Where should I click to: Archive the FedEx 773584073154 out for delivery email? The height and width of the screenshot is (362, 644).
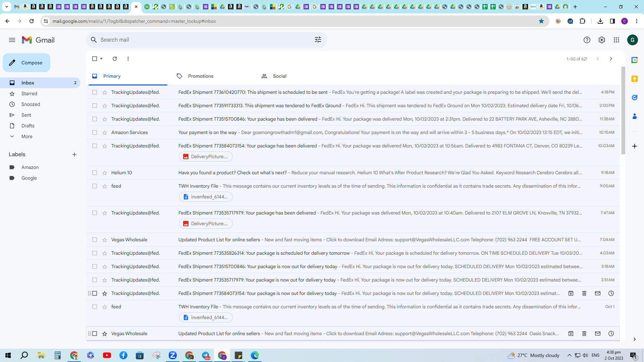[x=571, y=293]
